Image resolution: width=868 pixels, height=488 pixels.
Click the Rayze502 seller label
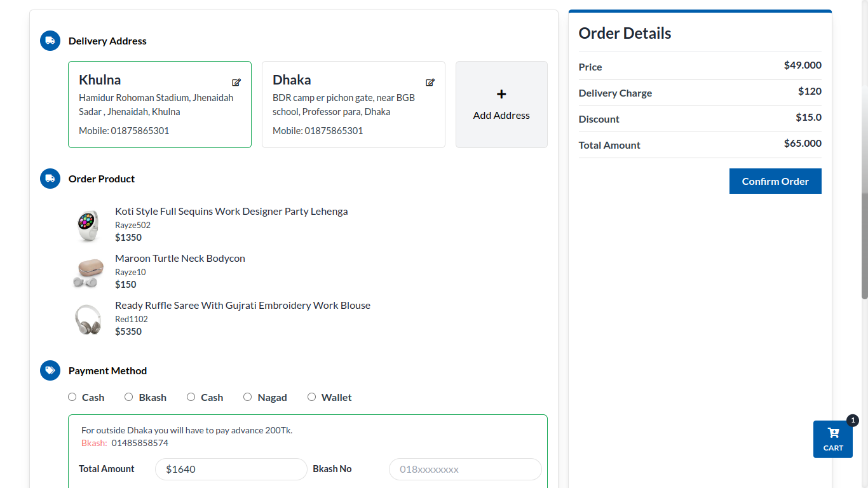[133, 225]
